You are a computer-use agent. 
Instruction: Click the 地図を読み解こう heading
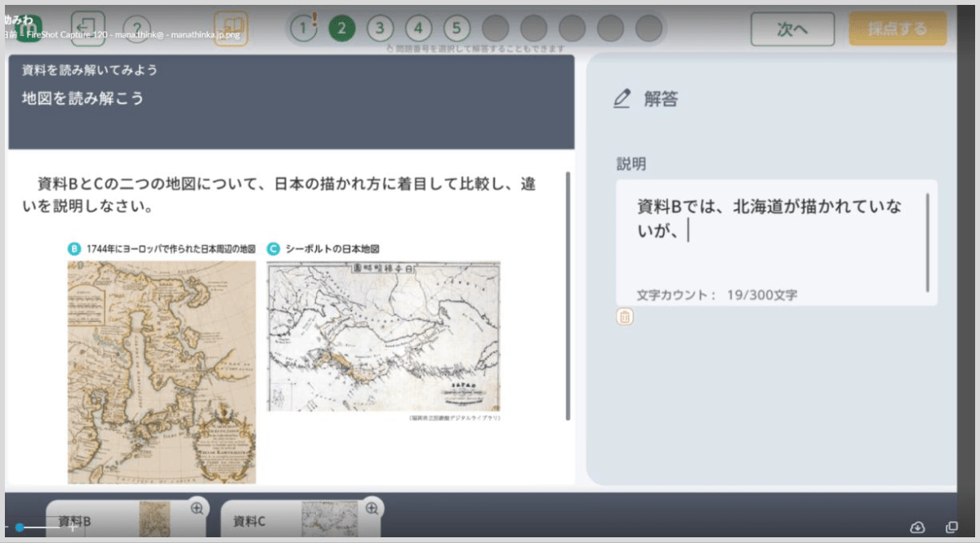pos(82,99)
